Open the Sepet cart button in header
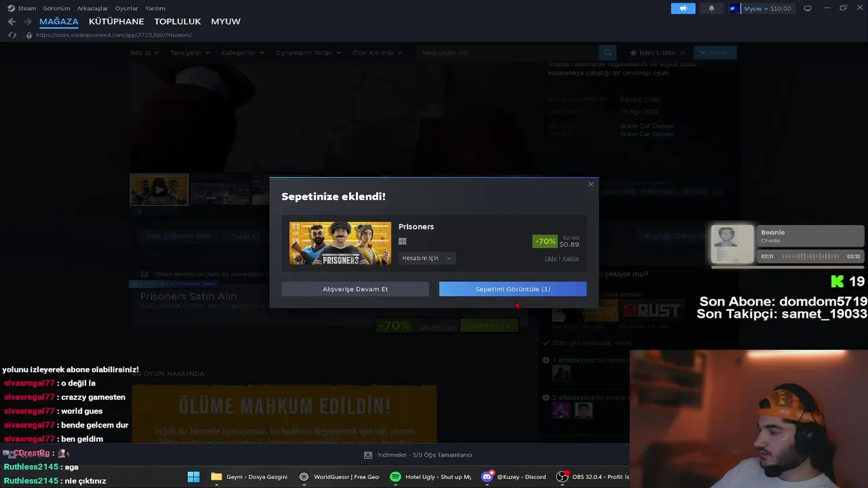The width and height of the screenshot is (868, 488). coord(715,53)
